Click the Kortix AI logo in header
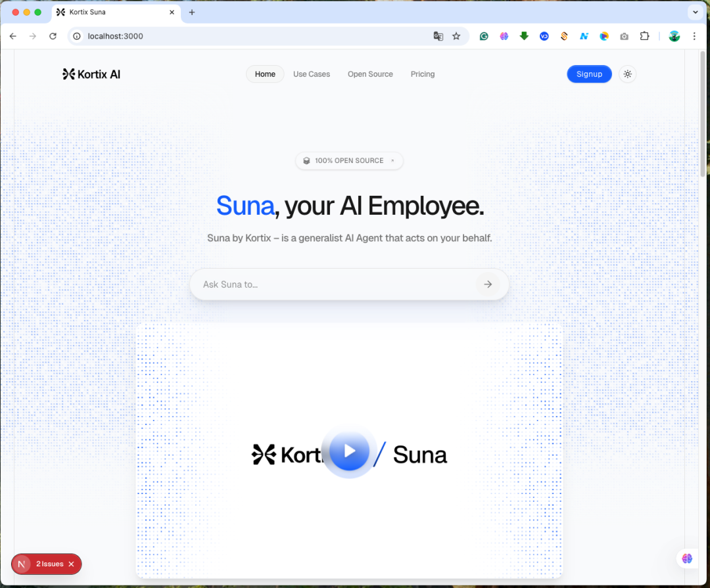This screenshot has width=710, height=588. click(x=91, y=74)
